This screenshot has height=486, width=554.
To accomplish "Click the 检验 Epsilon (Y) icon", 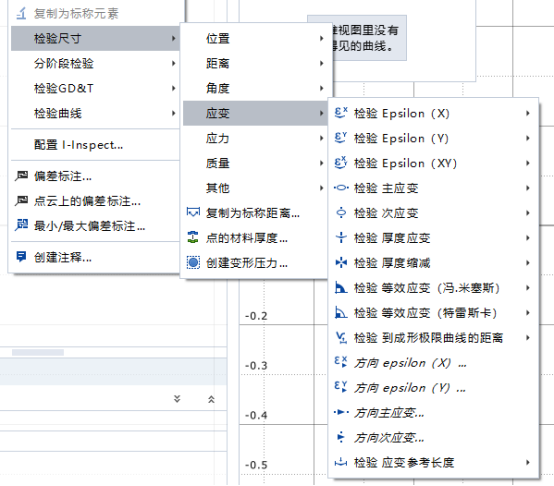I will (341, 138).
